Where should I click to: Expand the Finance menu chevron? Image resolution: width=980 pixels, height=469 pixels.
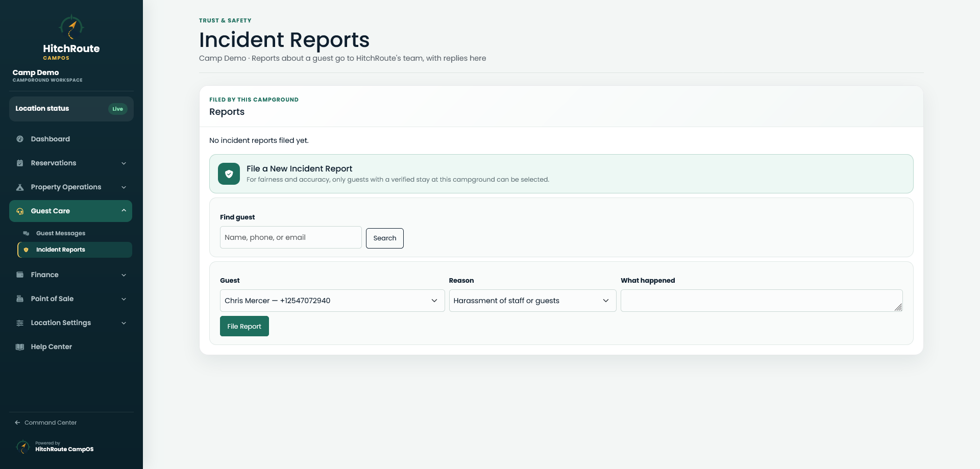124,275
